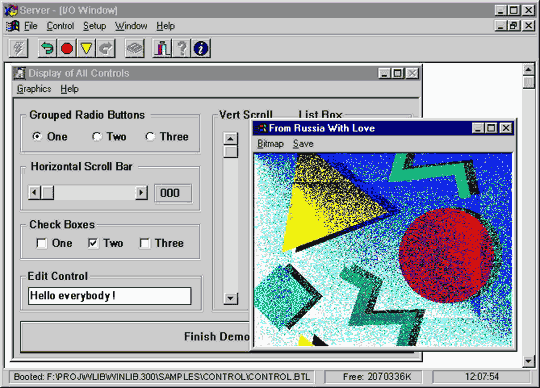
Task: Click the green return arrow toolbar icon
Action: pos(47,48)
